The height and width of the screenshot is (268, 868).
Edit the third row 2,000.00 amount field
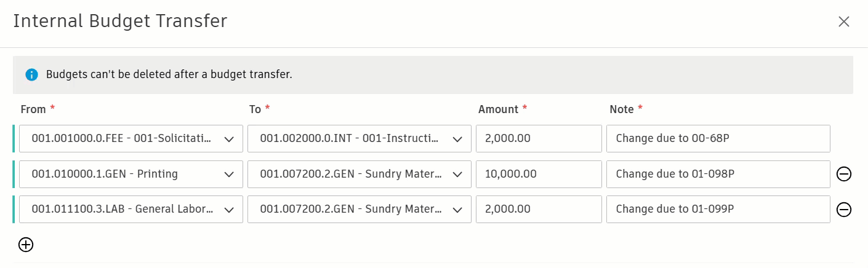coord(539,210)
